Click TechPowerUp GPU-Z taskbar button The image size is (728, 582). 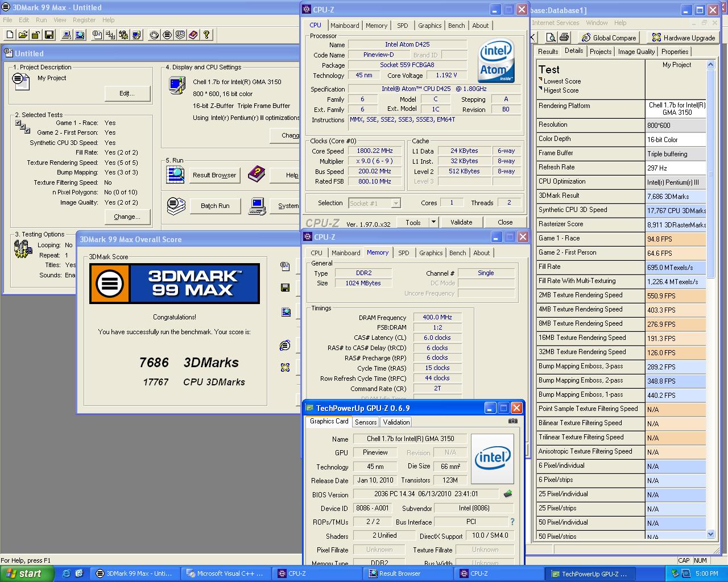[x=590, y=573]
